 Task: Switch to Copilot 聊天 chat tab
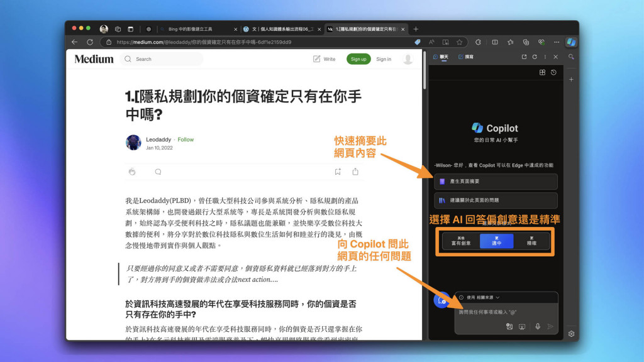coord(441,57)
